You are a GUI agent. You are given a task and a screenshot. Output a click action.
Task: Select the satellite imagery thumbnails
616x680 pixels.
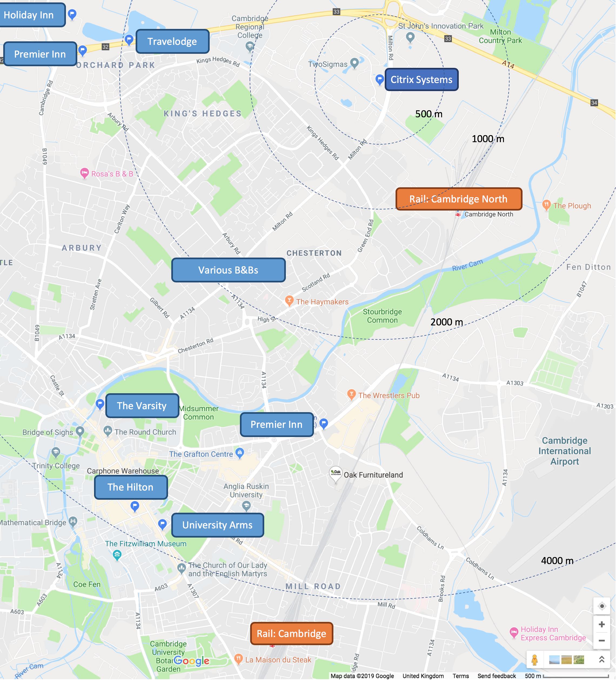567,659
